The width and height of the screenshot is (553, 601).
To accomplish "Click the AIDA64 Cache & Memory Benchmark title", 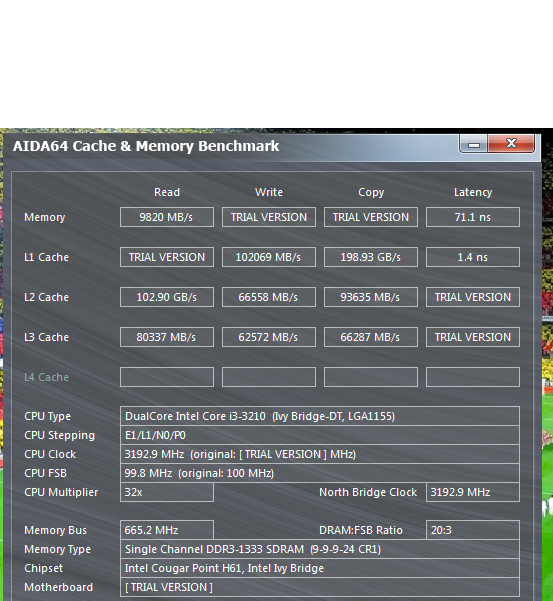I will click(146, 146).
